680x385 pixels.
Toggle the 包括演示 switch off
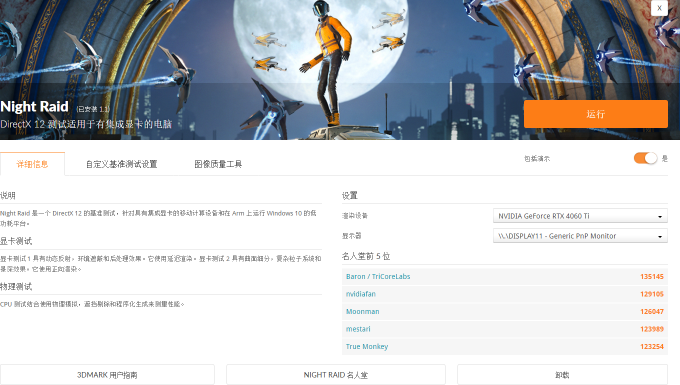pyautogui.click(x=645, y=158)
